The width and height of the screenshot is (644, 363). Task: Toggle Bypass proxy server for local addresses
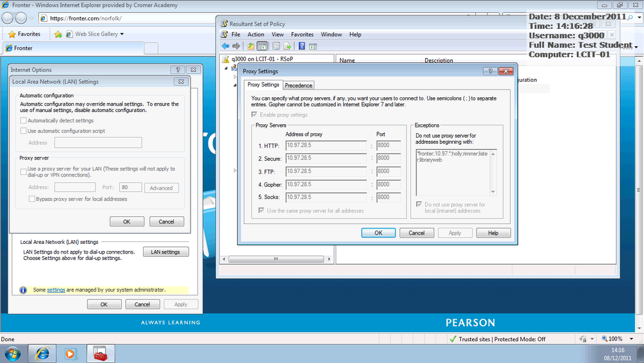32,199
